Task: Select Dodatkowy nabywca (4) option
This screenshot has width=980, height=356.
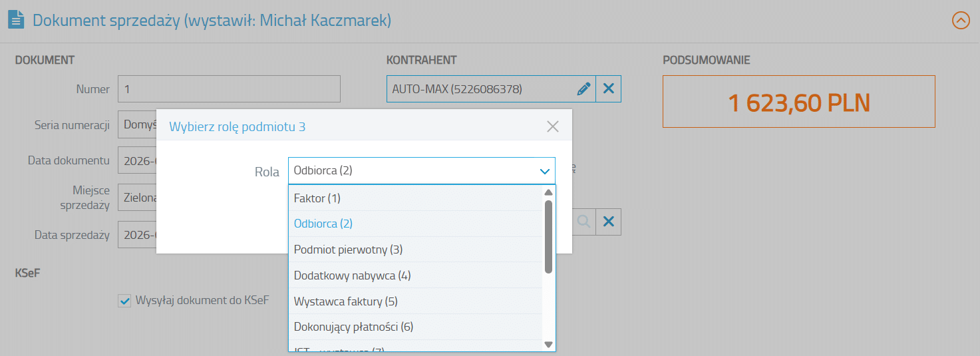Action: click(x=415, y=275)
